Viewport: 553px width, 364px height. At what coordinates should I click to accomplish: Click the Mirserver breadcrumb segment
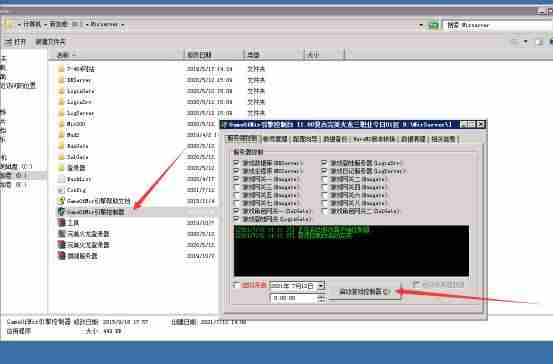coord(104,25)
